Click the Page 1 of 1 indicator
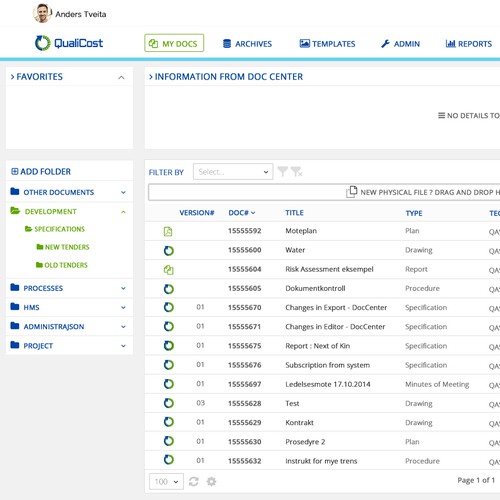Viewport: 500px width, 500px height. click(x=476, y=480)
